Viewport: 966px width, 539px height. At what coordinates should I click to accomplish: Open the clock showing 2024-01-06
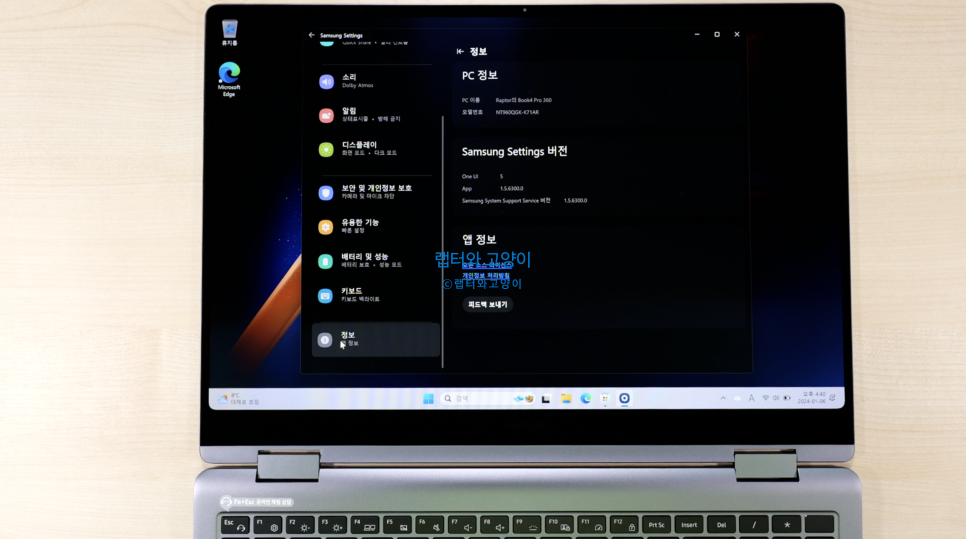click(x=811, y=398)
